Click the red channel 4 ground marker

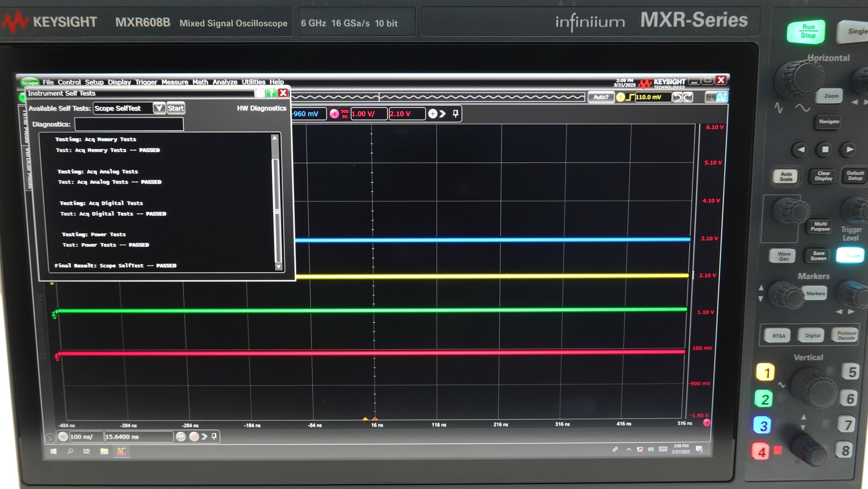coord(57,356)
